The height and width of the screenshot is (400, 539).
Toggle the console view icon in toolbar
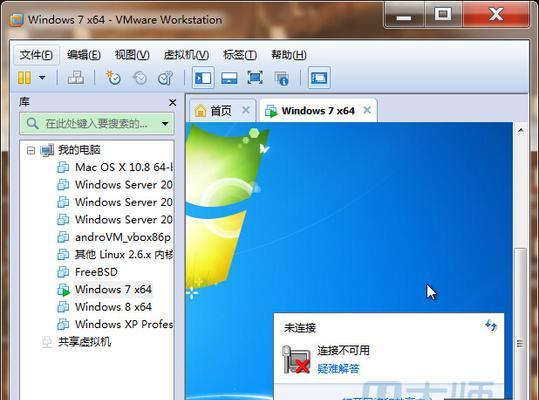pos(319,78)
